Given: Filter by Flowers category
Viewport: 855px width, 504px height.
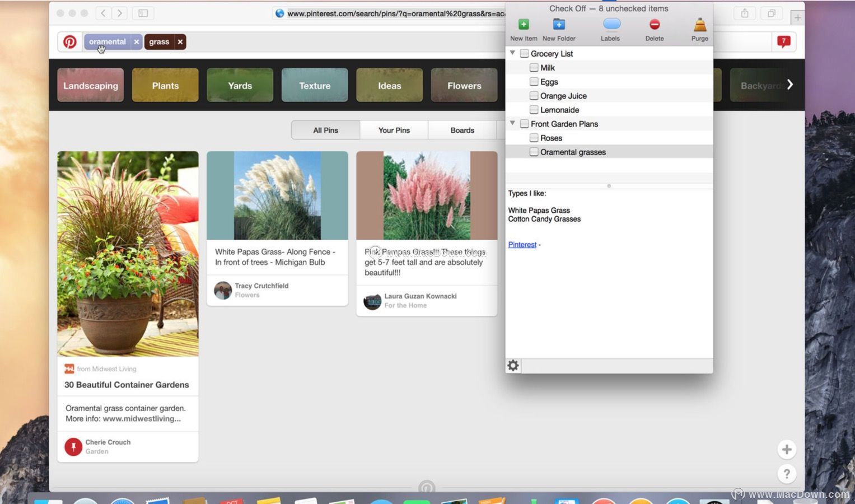Looking at the screenshot, I should coord(464,85).
